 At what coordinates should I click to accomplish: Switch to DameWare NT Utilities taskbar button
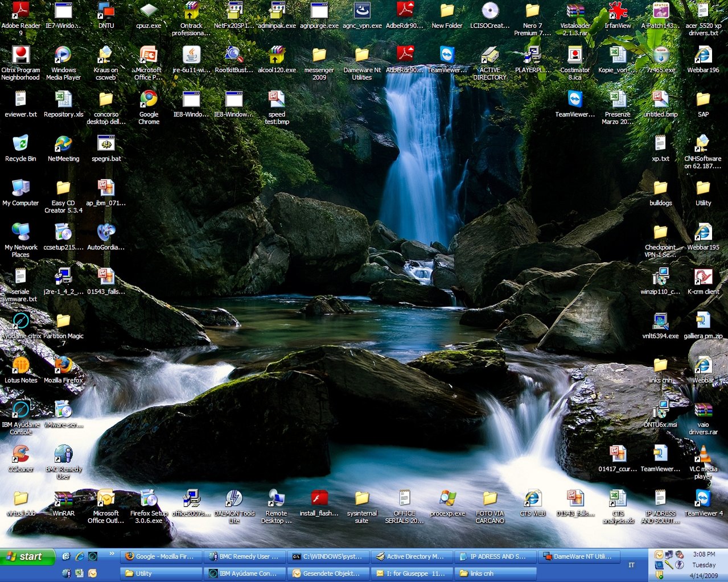click(x=578, y=556)
